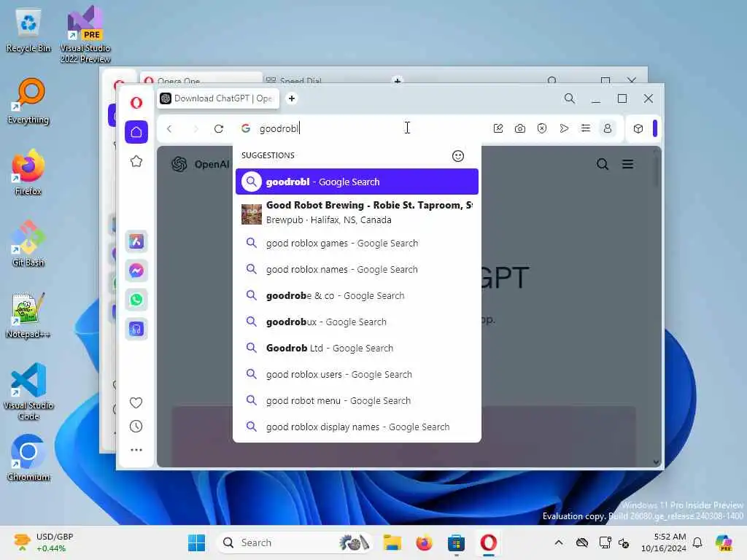Open Microsoft Store from taskbar
Viewport: 747px width, 560px height.
[456, 542]
